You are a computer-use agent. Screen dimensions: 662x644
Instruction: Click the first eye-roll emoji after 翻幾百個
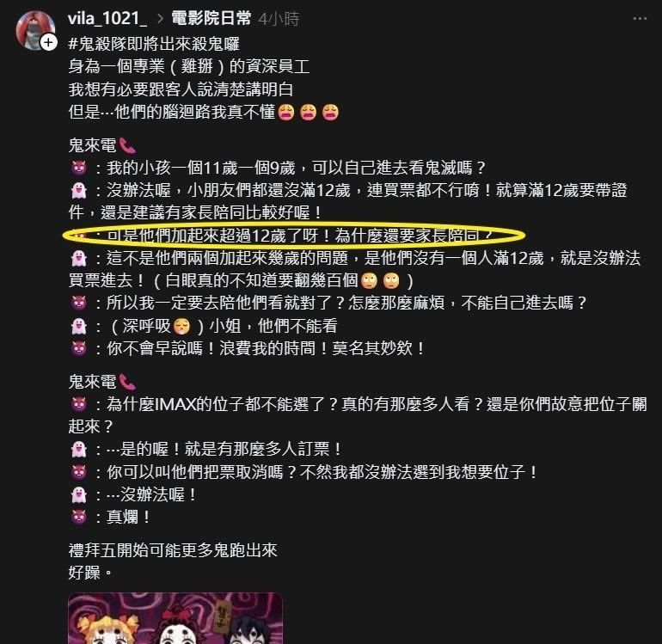click(370, 281)
